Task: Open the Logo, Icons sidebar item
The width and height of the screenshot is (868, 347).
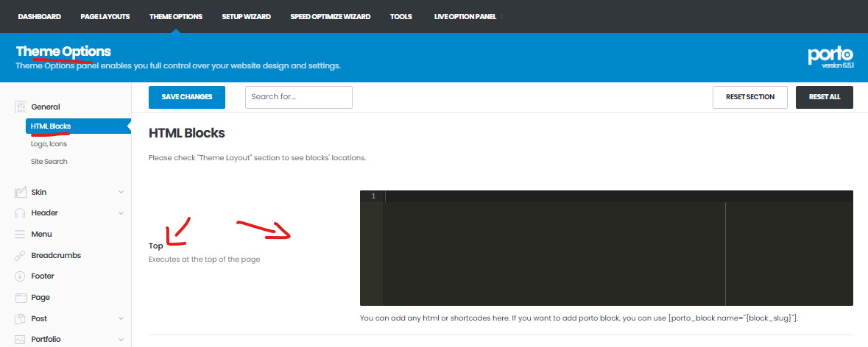Action: [49, 144]
